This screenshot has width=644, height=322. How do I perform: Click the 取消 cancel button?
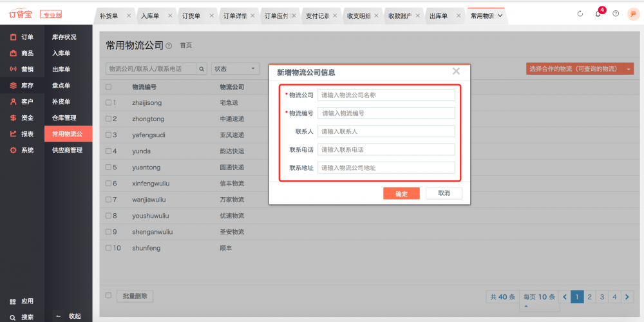point(444,193)
